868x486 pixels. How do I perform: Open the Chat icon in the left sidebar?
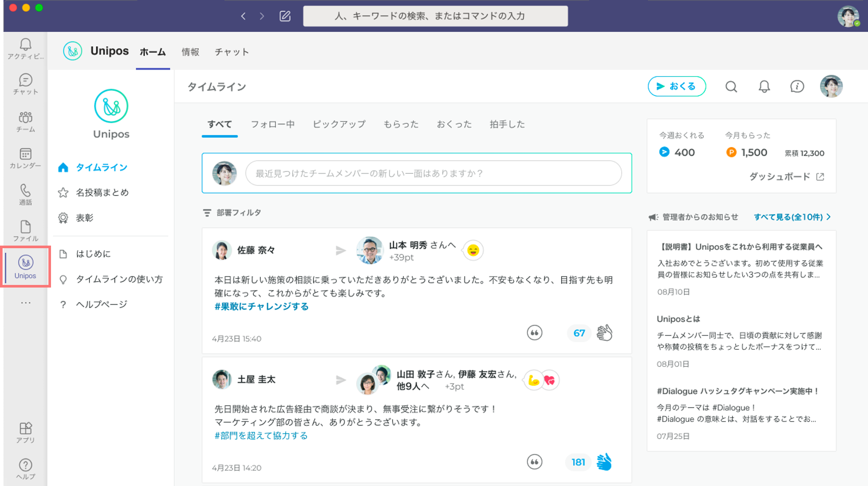click(25, 84)
